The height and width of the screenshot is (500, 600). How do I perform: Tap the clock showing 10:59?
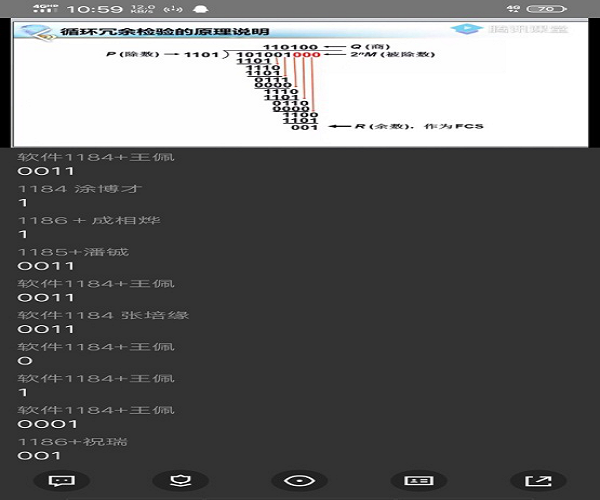tap(97, 9)
